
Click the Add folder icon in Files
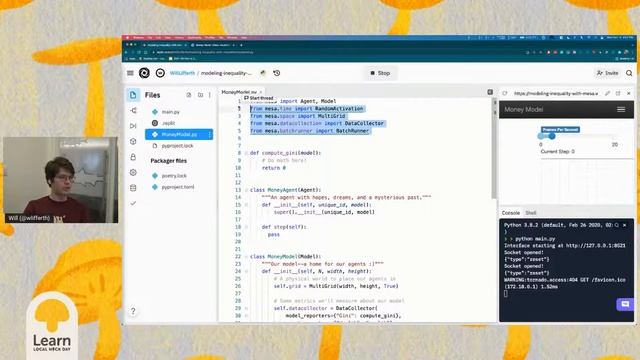point(200,95)
